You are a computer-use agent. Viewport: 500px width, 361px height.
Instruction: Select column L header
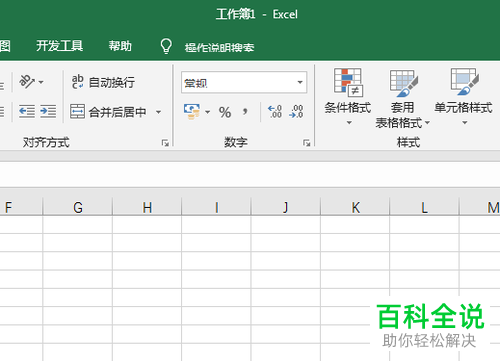point(424,207)
